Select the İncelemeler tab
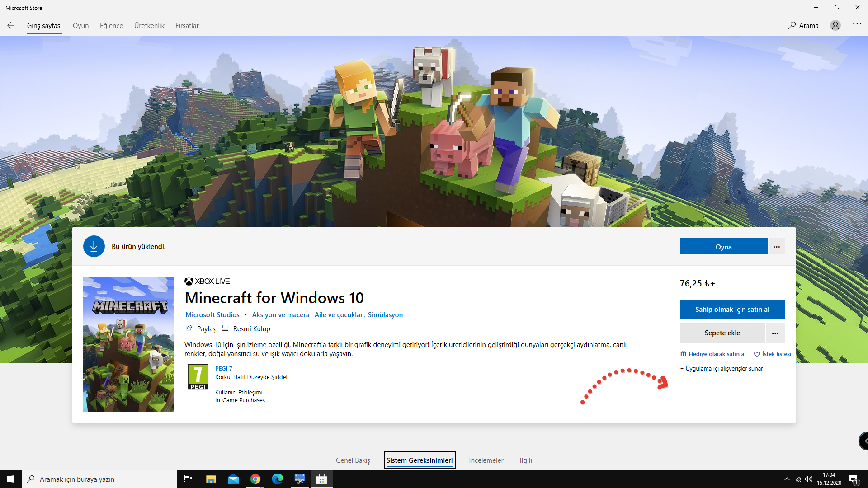Viewport: 868px width, 488px height. click(486, 460)
